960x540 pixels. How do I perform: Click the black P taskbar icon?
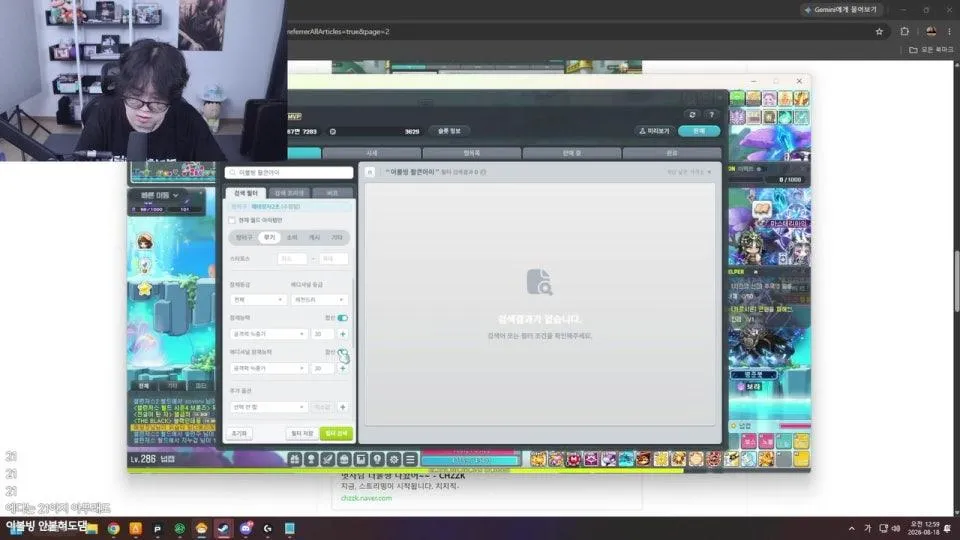[x=157, y=528]
